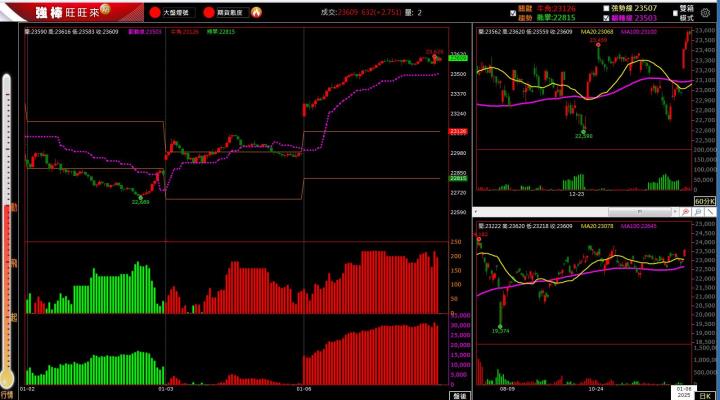
Task: Click the blue zoom magnifier icon
Action: point(698,212)
